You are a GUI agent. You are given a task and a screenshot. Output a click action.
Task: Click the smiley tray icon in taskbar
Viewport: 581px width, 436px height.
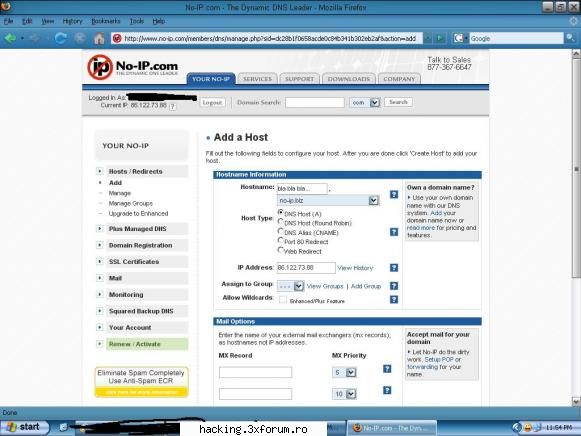[527, 428]
